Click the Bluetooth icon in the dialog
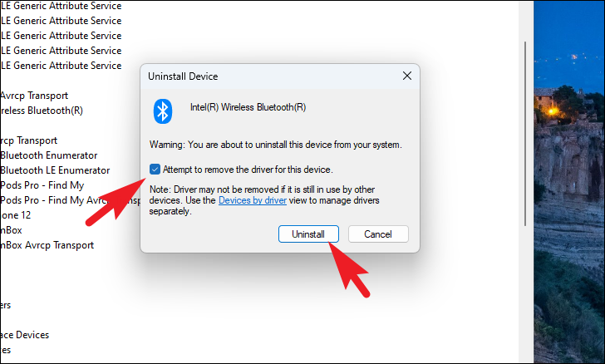Viewport: 605px width, 364px height. tap(163, 111)
